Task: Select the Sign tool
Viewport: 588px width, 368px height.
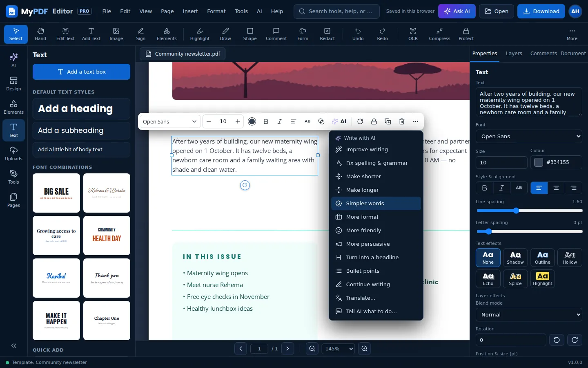Action: pyautogui.click(x=141, y=34)
